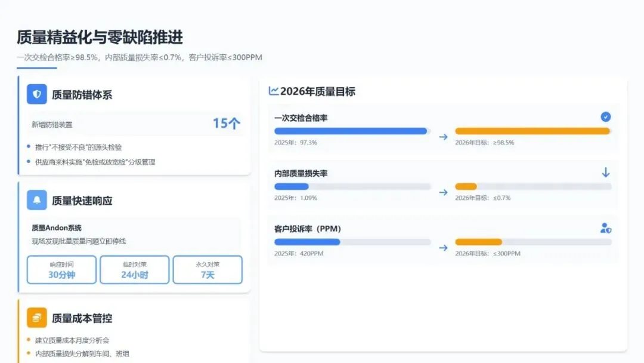Click the blue 2025年 97.3% progress bar
The width and height of the screenshot is (644, 363).
(351, 131)
